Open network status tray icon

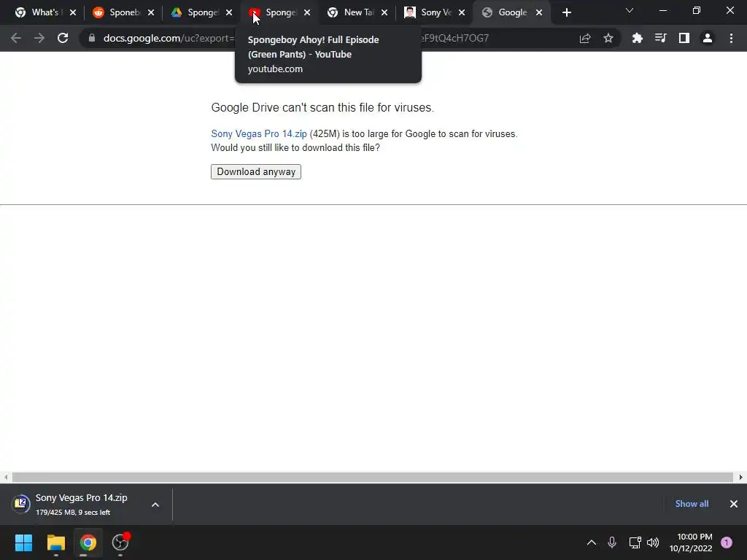pos(635,542)
